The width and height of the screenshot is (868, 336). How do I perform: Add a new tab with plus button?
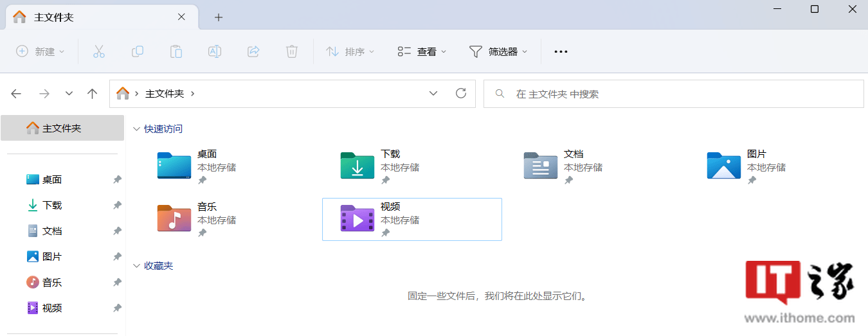click(219, 17)
